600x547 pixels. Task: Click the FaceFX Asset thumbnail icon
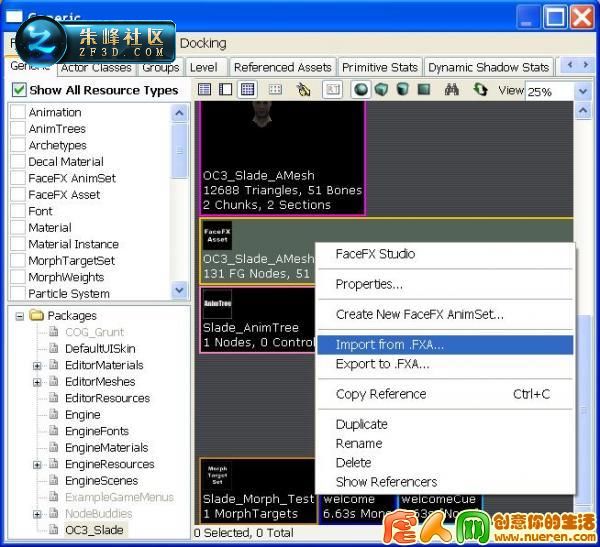[x=217, y=235]
